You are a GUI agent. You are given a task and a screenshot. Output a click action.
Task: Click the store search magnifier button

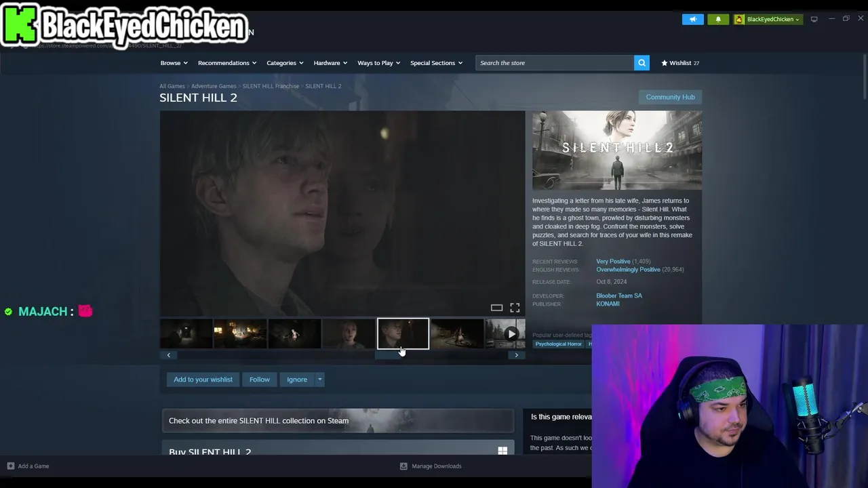pyautogui.click(x=642, y=63)
